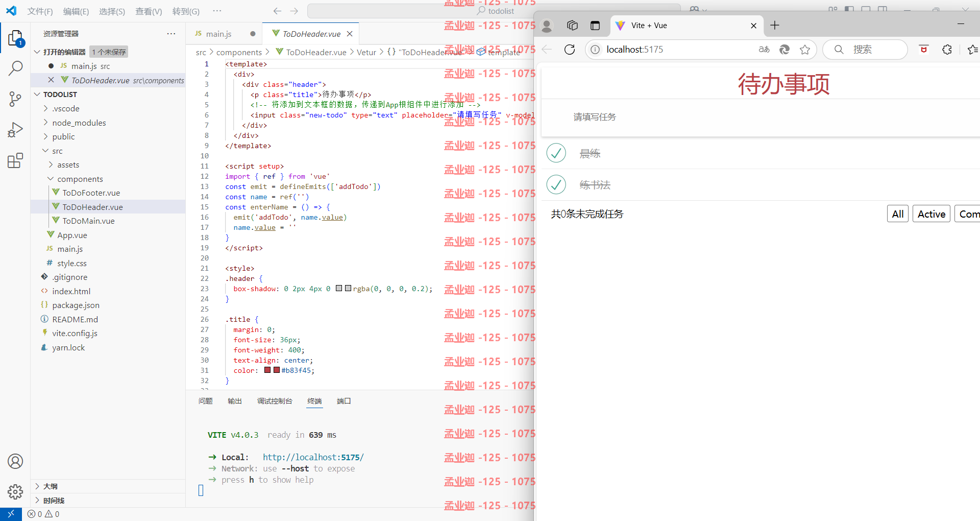Click the Vetur breadcrumb segment
Viewport: 980px width, 521px height.
pos(366,52)
